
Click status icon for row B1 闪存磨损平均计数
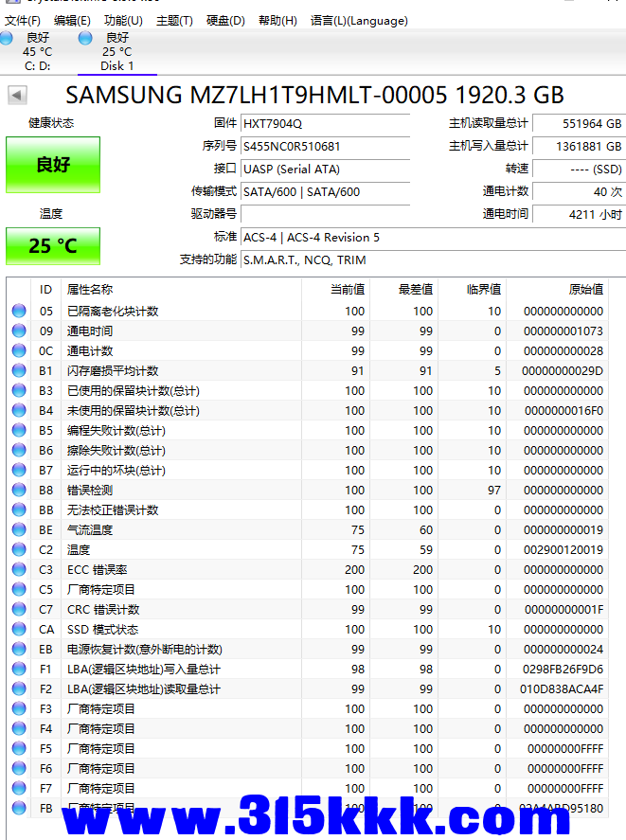[x=19, y=370]
